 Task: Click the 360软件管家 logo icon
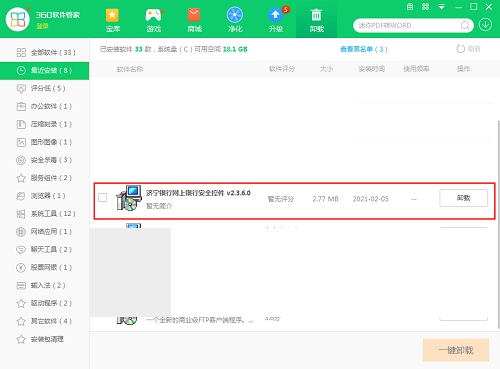(18, 19)
